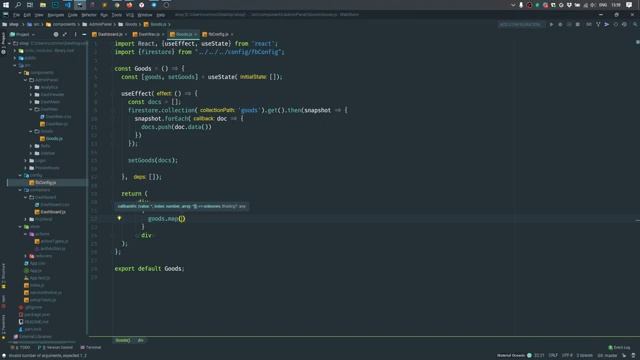
Task: Expand the Login folder in project tree
Action: pyautogui.click(x=25, y=161)
